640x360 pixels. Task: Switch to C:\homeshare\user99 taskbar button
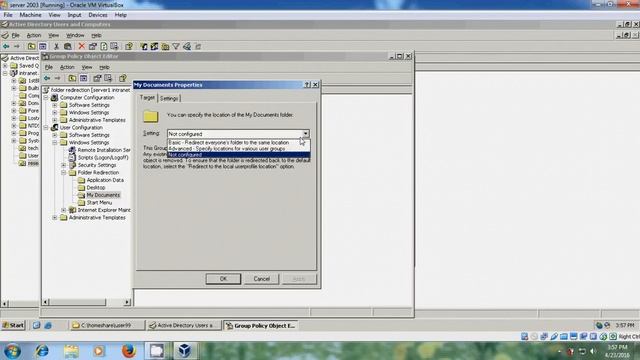pyautogui.click(x=107, y=326)
